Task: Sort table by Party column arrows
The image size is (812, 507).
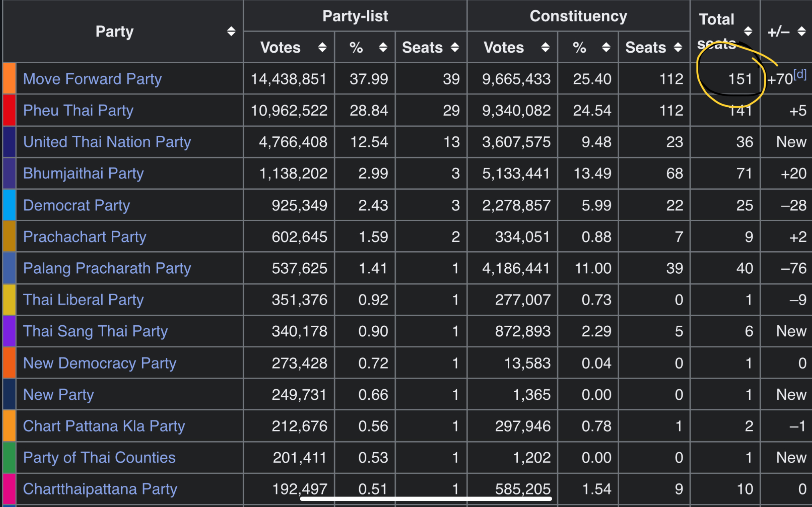Action: tap(231, 31)
